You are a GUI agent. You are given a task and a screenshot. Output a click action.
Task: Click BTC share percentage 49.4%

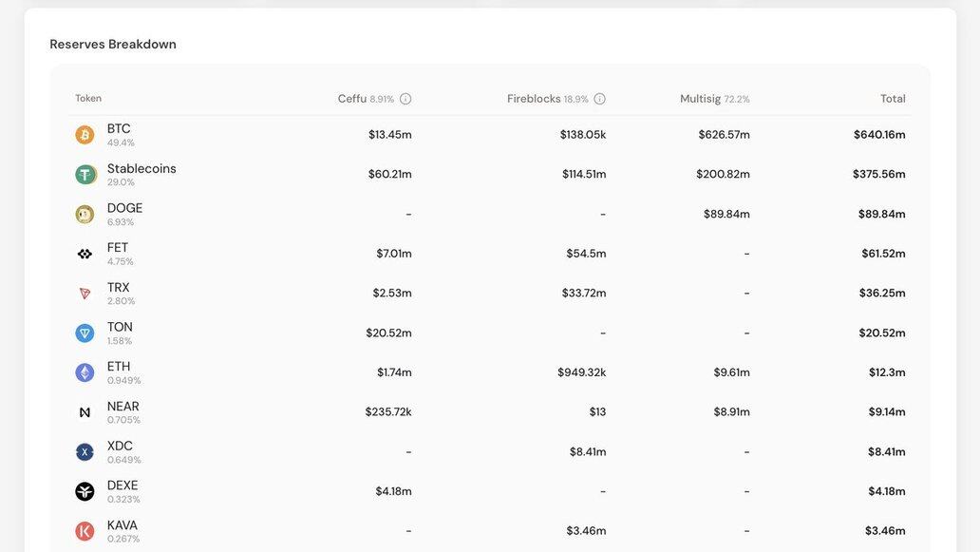tap(121, 143)
